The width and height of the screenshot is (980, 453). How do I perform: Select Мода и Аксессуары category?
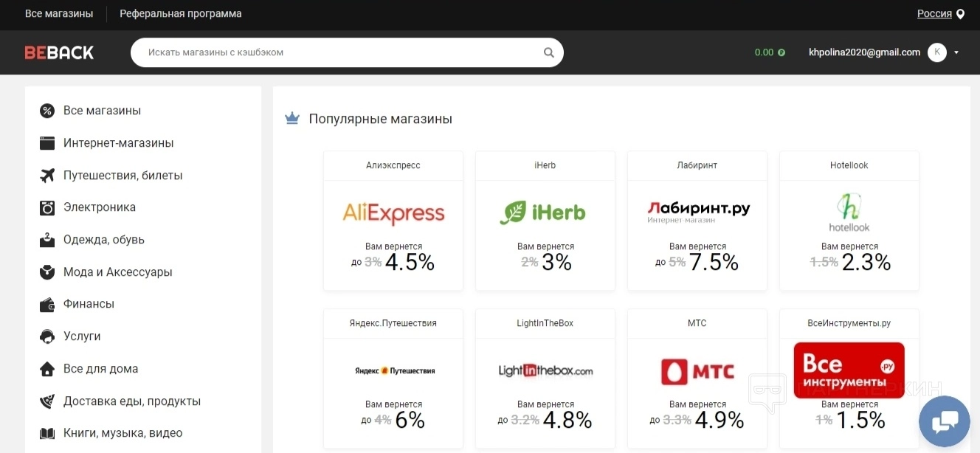(118, 272)
